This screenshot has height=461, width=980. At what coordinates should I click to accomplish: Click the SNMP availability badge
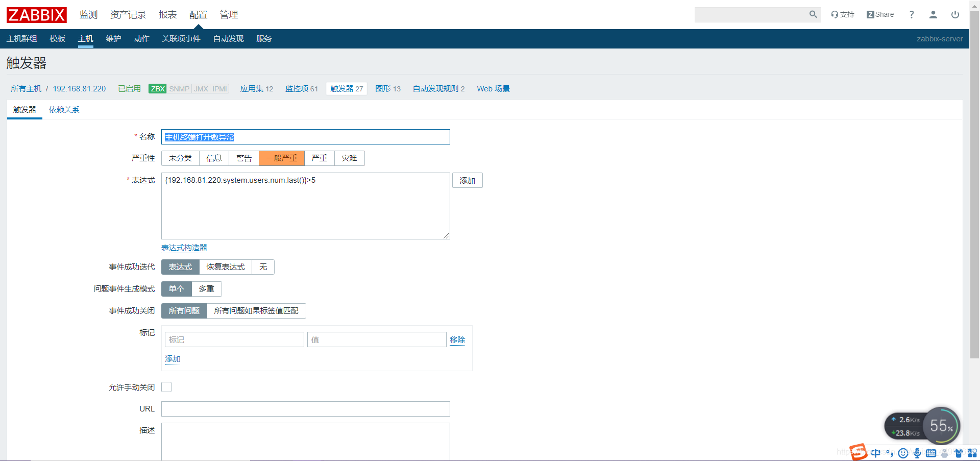[x=179, y=89]
